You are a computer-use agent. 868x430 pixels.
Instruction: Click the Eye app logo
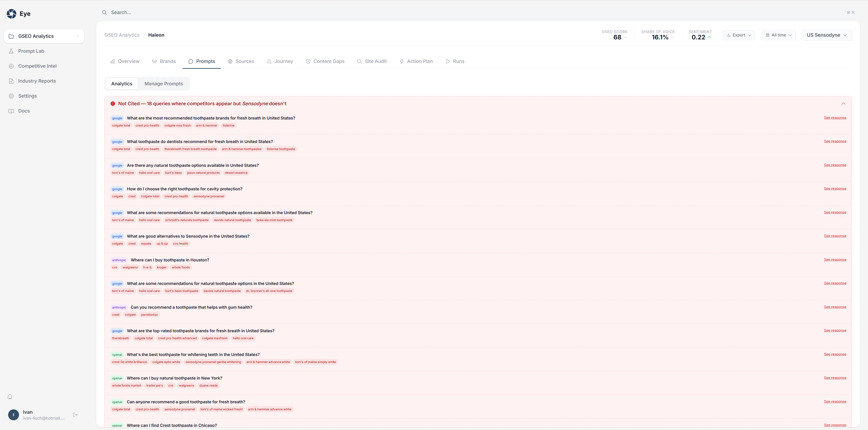[x=12, y=14]
